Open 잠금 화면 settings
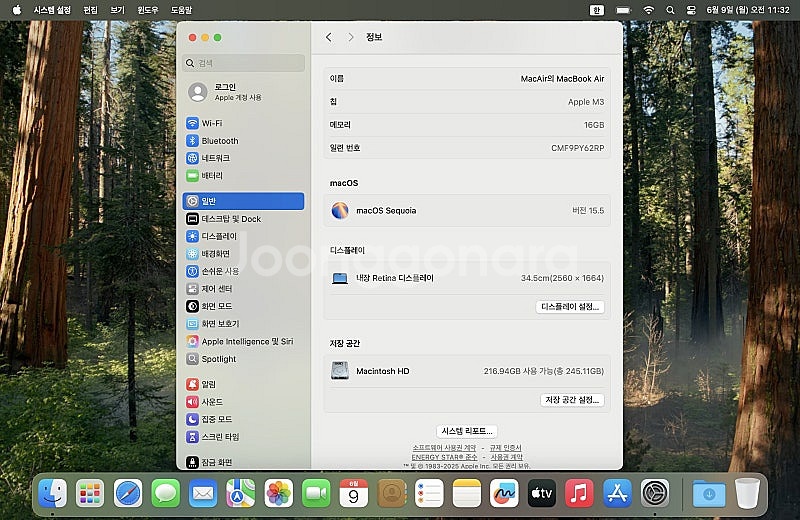The height and width of the screenshot is (520, 800). coord(244,462)
